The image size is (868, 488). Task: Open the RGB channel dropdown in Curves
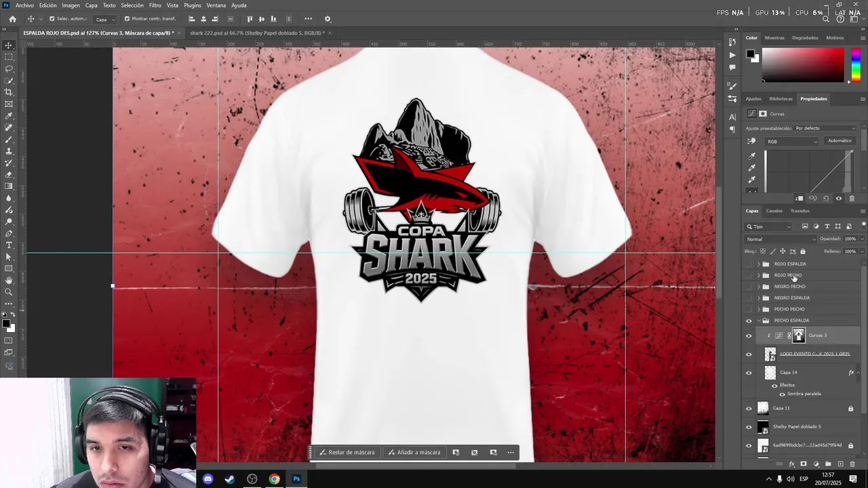tap(792, 142)
